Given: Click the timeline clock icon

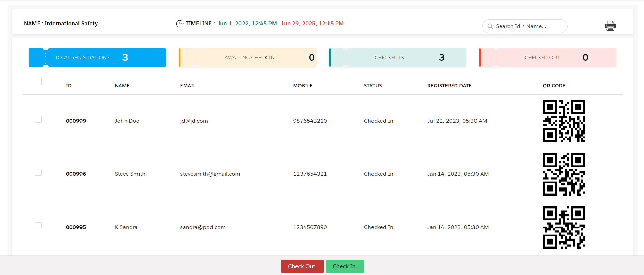Looking at the screenshot, I should click(x=180, y=24).
